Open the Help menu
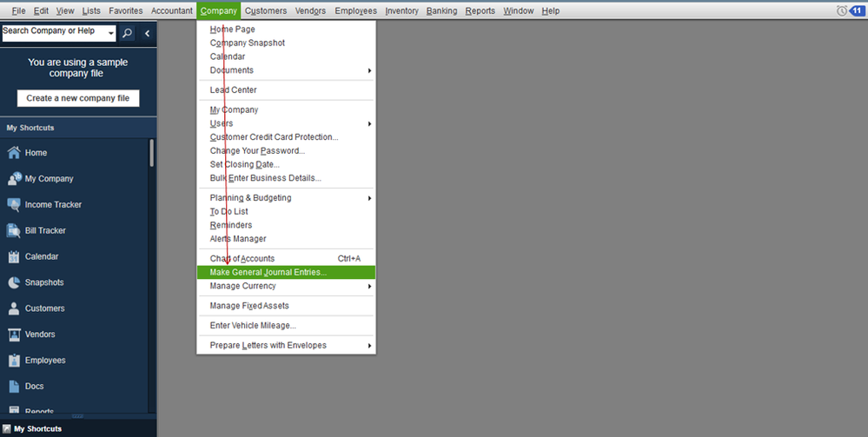 point(550,10)
